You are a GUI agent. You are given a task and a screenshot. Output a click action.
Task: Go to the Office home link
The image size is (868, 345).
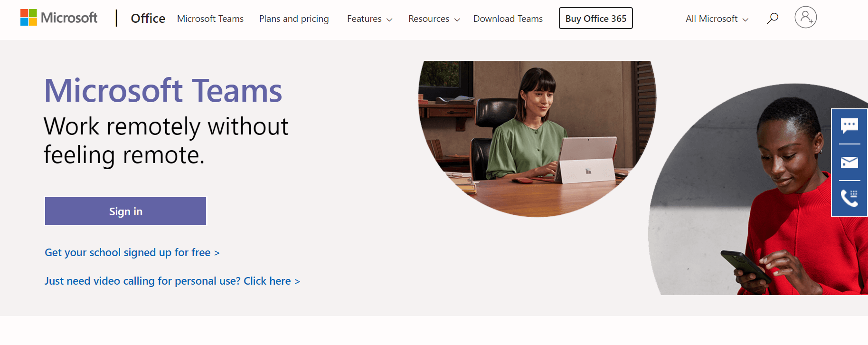click(148, 19)
